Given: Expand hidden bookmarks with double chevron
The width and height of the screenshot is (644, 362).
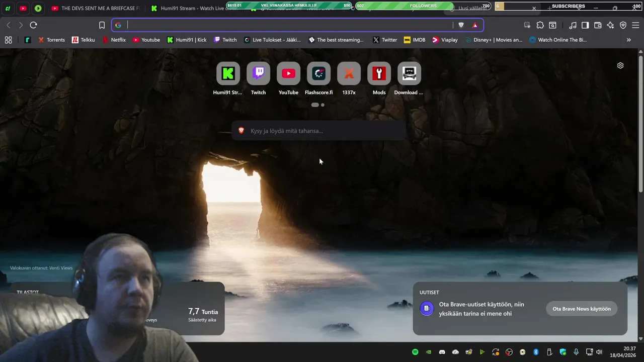Looking at the screenshot, I should pyautogui.click(x=628, y=40).
